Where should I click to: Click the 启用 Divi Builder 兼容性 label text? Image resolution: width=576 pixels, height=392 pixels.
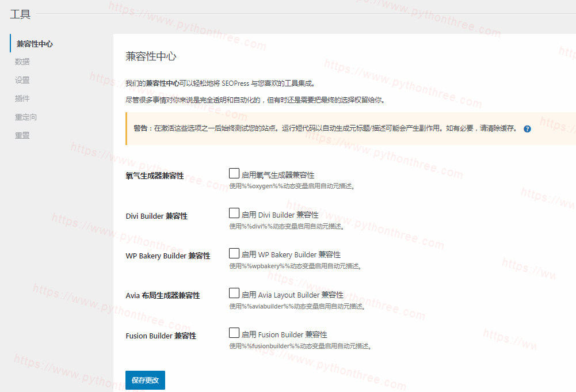280,215
